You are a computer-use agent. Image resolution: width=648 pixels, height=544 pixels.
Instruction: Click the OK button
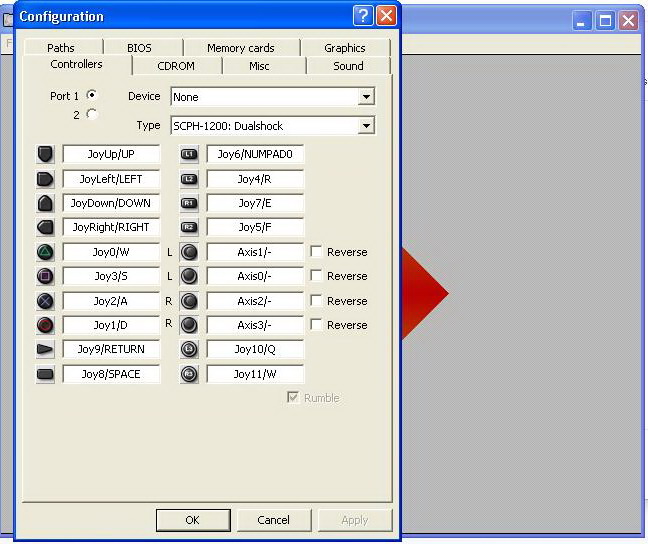click(x=193, y=520)
